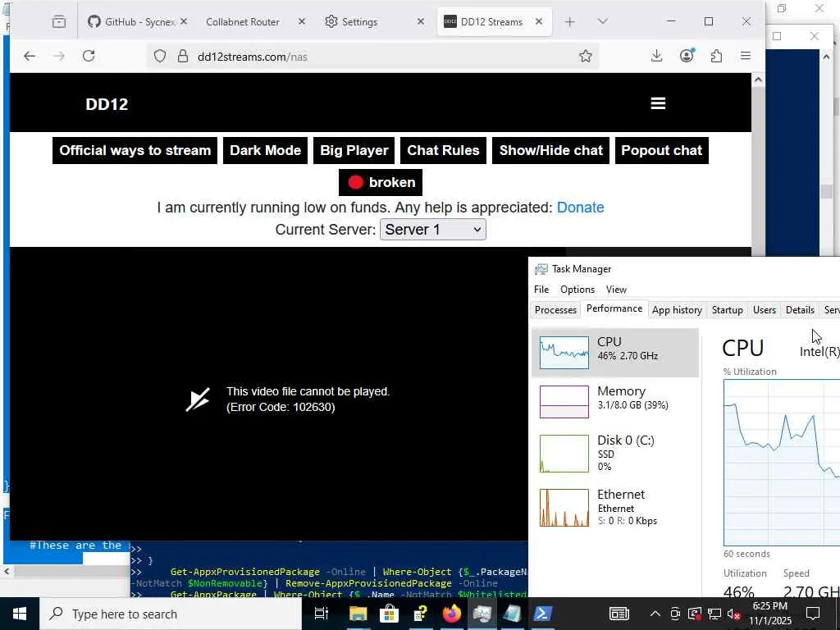Close the DD12 Streams tab

539,22
